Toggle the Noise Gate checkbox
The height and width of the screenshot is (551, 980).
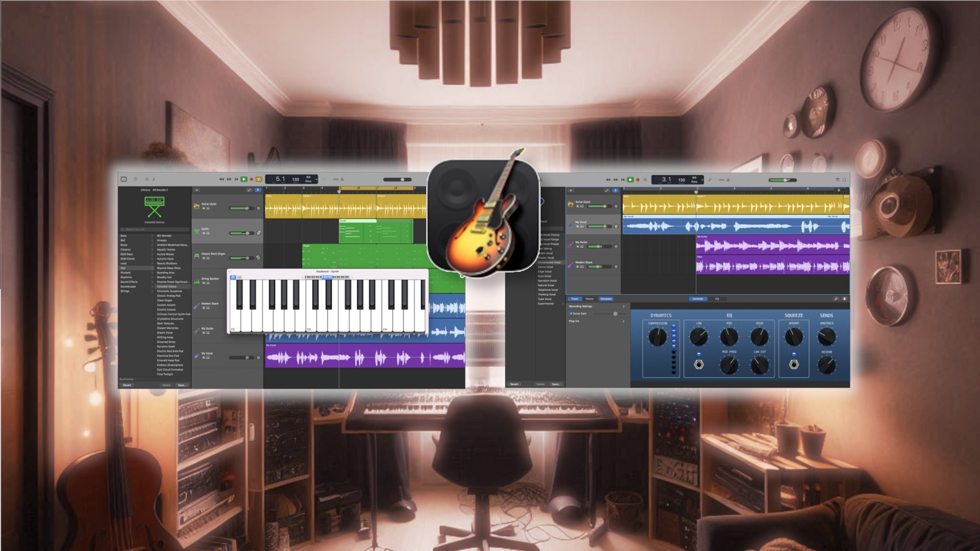point(571,314)
